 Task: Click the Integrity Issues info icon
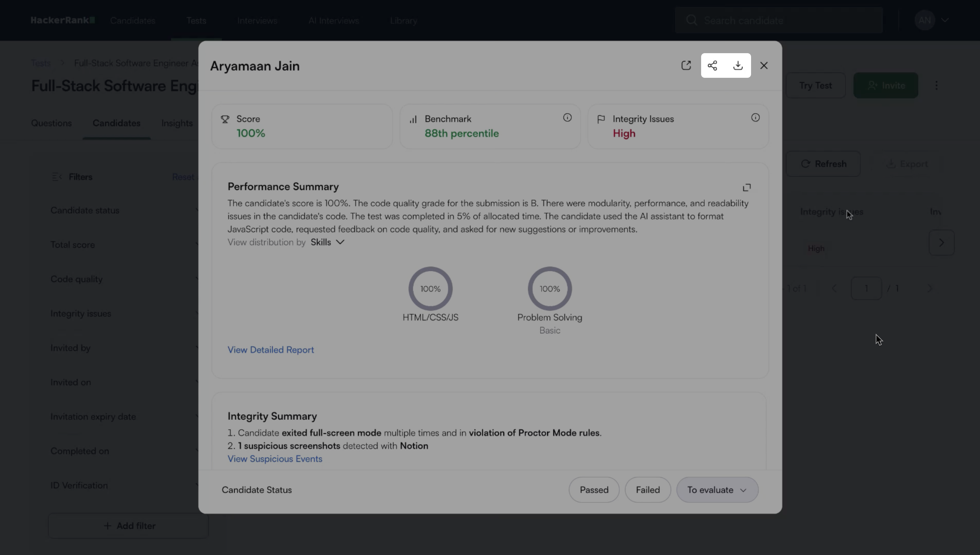pos(755,118)
